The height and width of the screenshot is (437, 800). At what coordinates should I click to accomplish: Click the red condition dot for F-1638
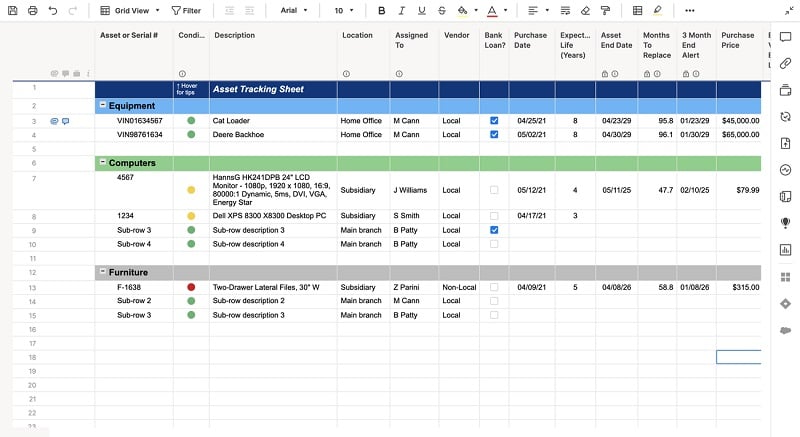click(191, 287)
